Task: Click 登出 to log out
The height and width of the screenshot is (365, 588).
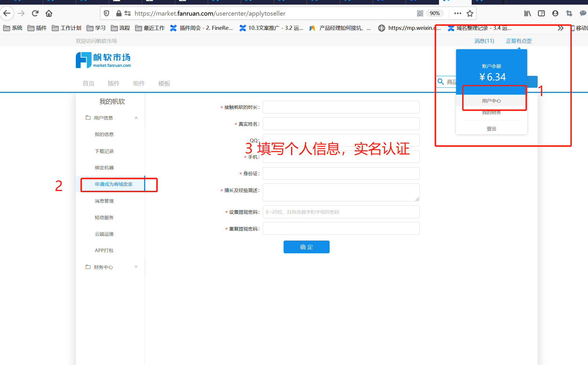Action: 491,129
